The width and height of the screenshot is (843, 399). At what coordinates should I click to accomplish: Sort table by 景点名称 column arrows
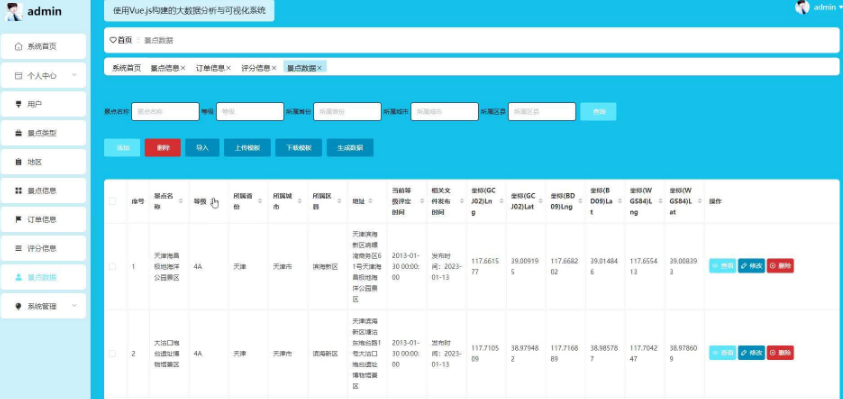pyautogui.click(x=181, y=201)
